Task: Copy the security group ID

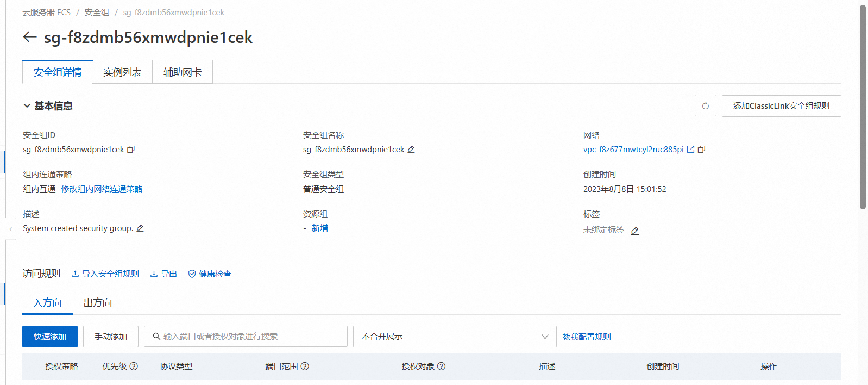Action: [131, 150]
